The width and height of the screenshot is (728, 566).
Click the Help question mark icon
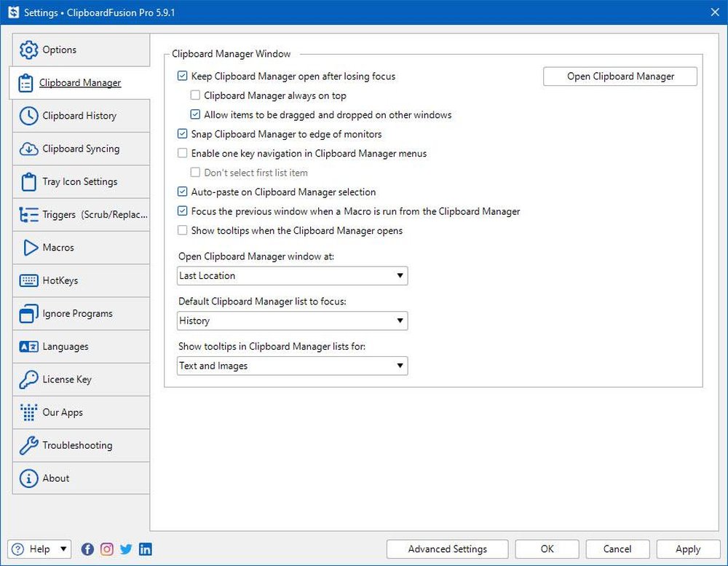coord(17,549)
